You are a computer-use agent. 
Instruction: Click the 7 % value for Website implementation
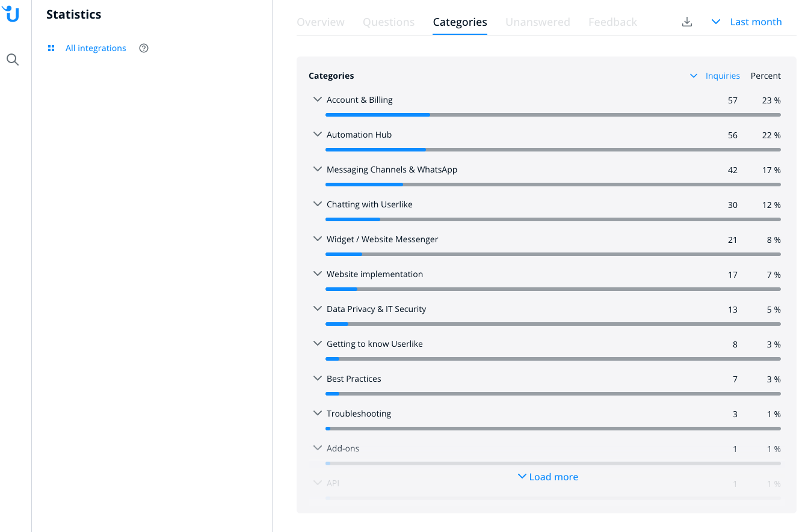(774, 275)
